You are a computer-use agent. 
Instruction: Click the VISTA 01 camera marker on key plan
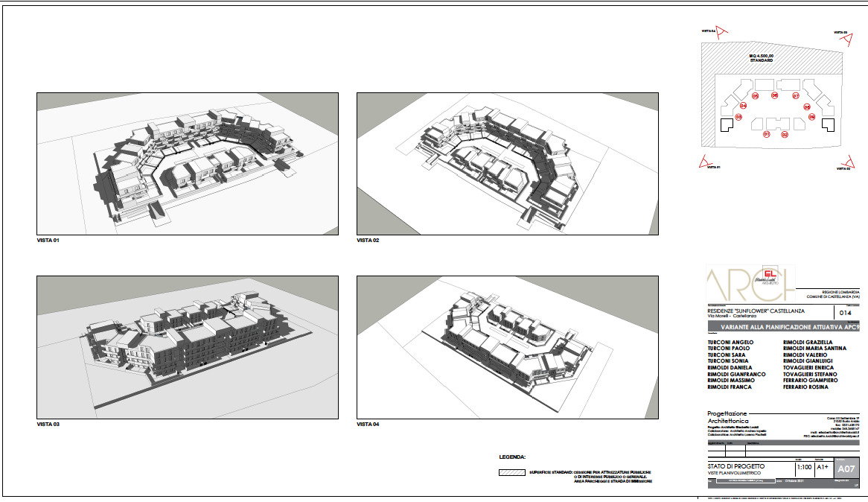[x=704, y=162]
